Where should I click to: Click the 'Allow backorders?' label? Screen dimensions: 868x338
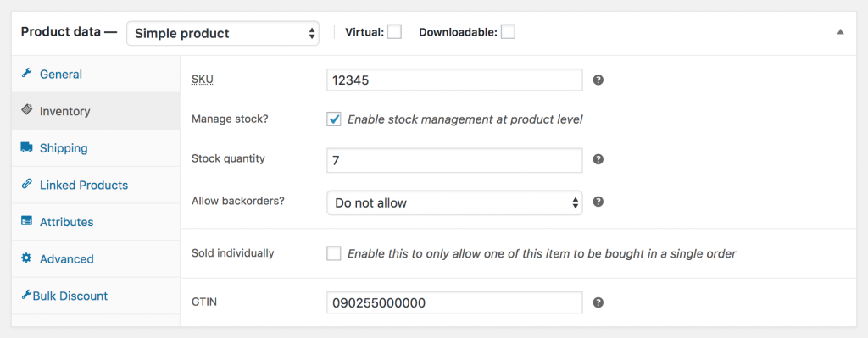point(237,201)
